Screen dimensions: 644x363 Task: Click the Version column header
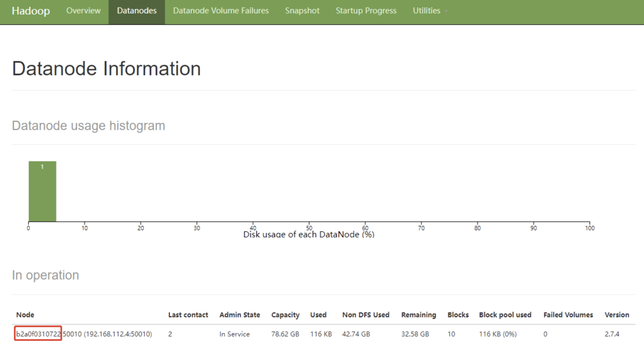click(x=617, y=315)
